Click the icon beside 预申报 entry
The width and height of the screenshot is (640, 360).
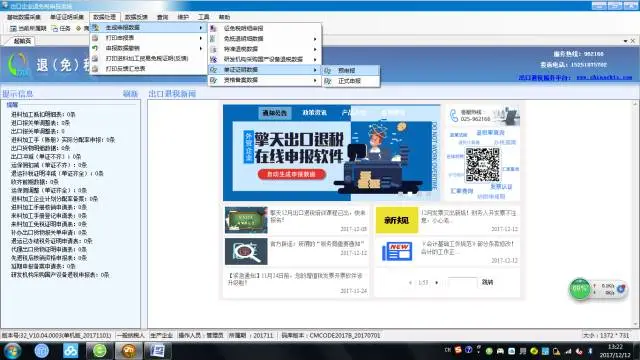click(x=328, y=71)
